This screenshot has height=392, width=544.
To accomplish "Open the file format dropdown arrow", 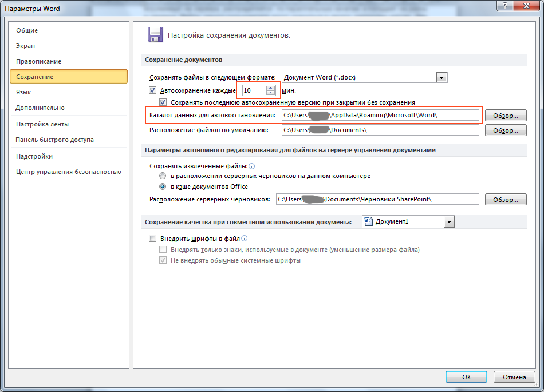I will 441,77.
